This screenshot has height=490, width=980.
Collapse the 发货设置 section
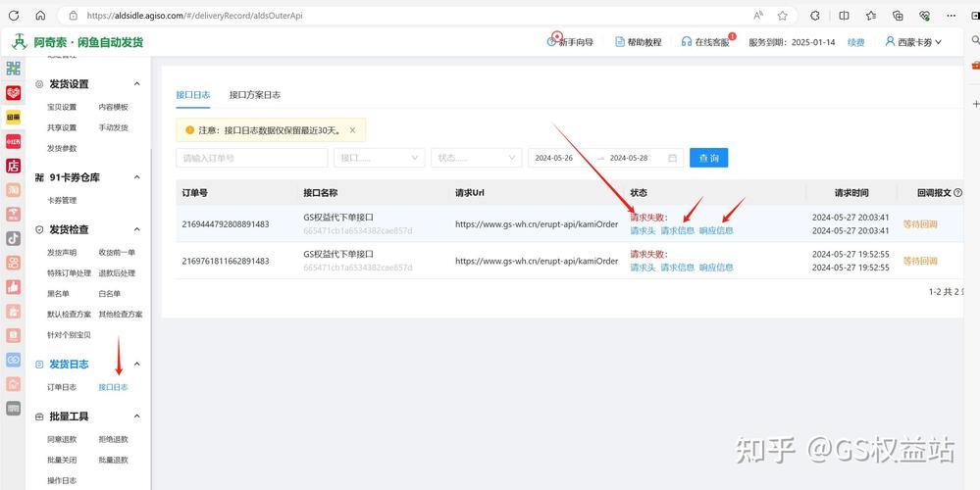(x=137, y=83)
